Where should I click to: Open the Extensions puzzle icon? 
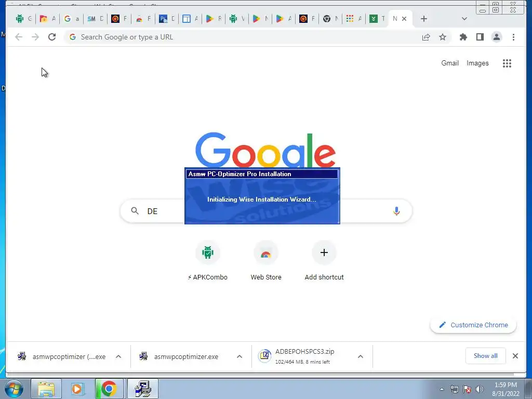tap(463, 37)
